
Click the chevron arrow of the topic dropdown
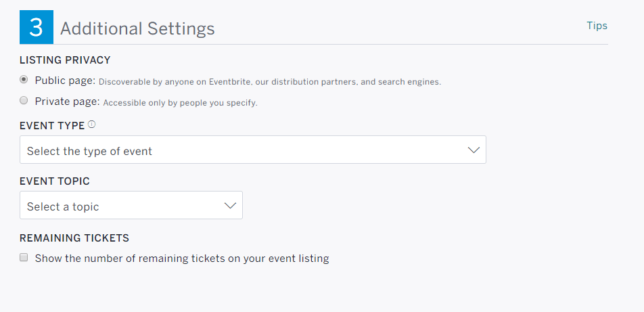click(230, 206)
